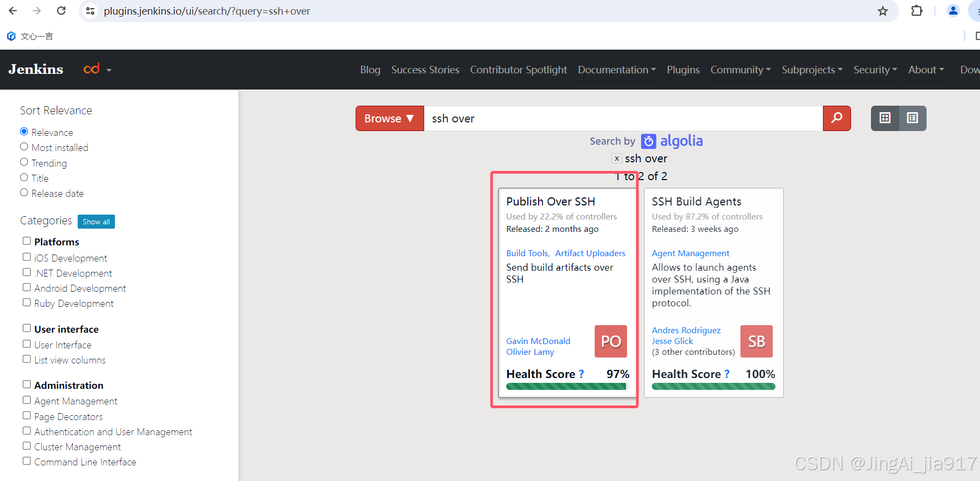Screen dimensions: 980x481
Task: Open site information icon in address bar
Action: pos(90,11)
